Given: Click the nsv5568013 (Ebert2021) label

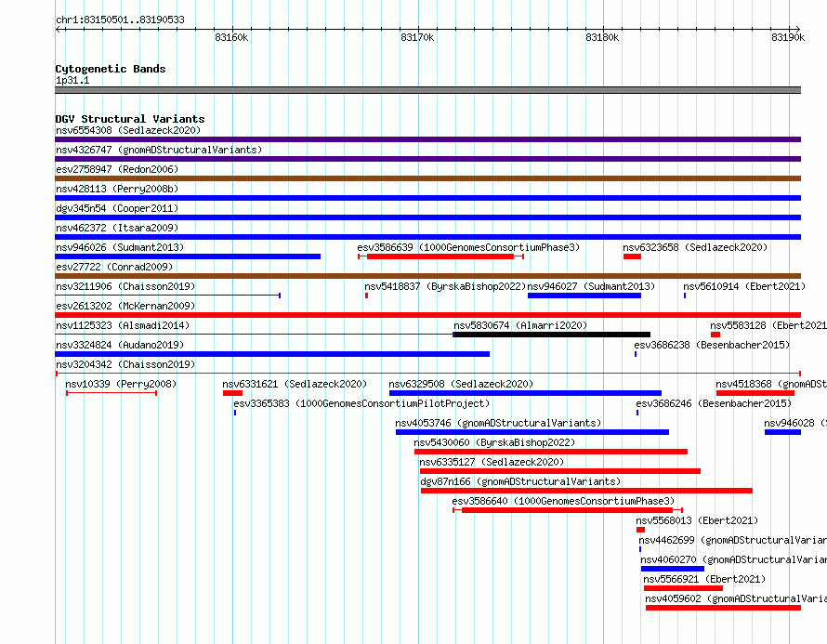Looking at the screenshot, I should (697, 520).
